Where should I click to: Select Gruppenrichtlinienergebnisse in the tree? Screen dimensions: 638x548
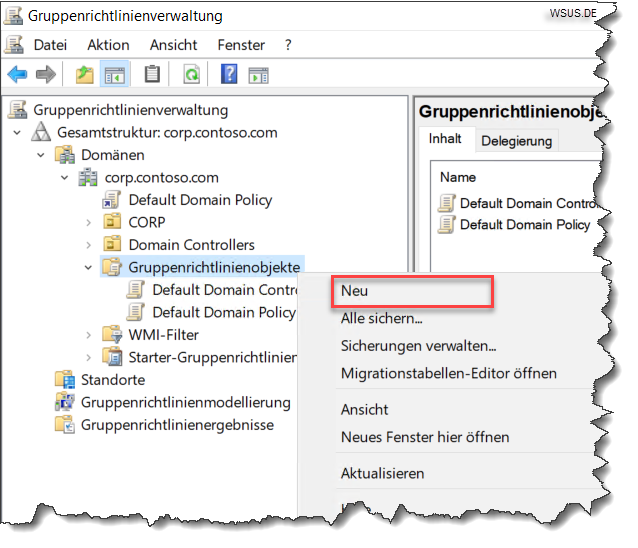coord(176,425)
